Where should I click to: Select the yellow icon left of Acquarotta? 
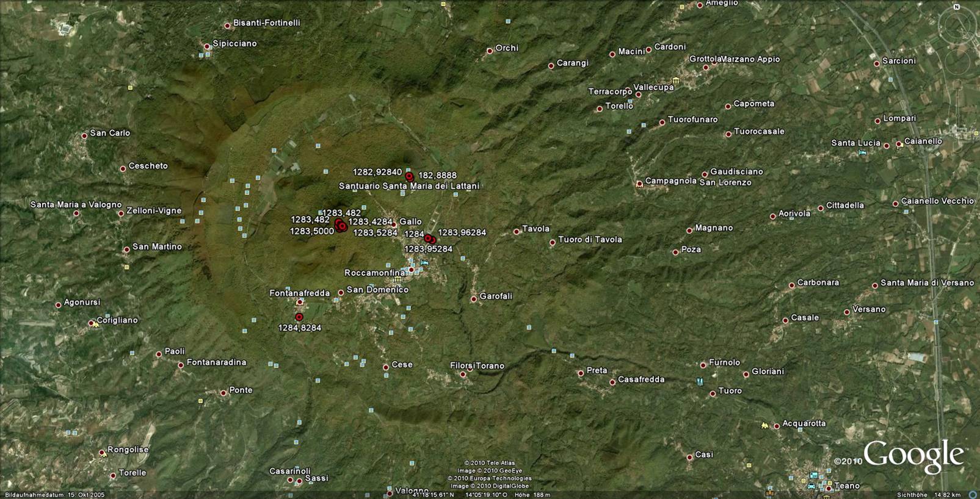click(x=764, y=425)
